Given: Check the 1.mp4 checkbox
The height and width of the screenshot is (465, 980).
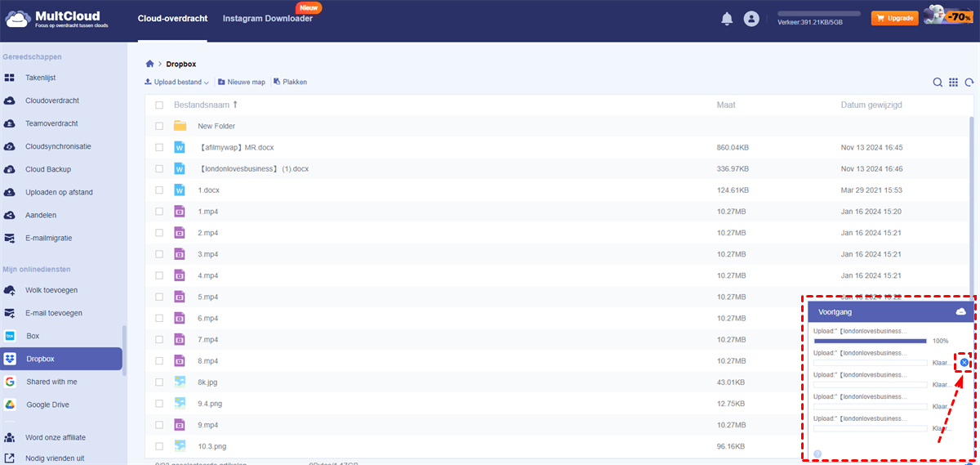Looking at the screenshot, I should 159,211.
